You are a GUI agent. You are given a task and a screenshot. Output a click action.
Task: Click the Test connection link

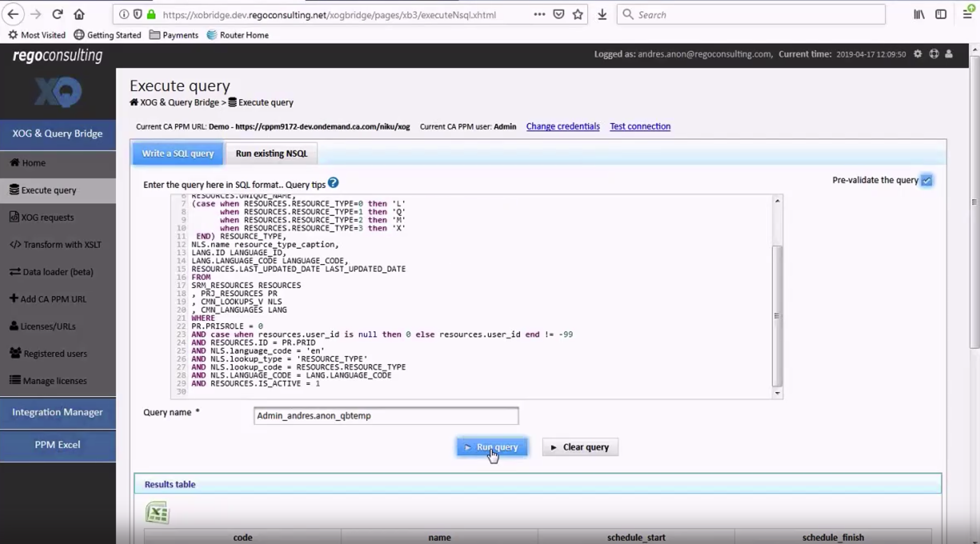pyautogui.click(x=640, y=126)
